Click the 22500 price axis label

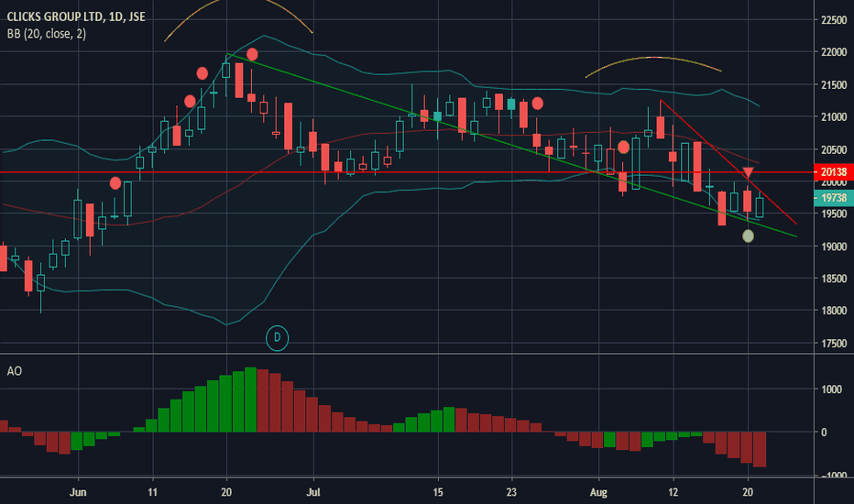[x=834, y=20]
